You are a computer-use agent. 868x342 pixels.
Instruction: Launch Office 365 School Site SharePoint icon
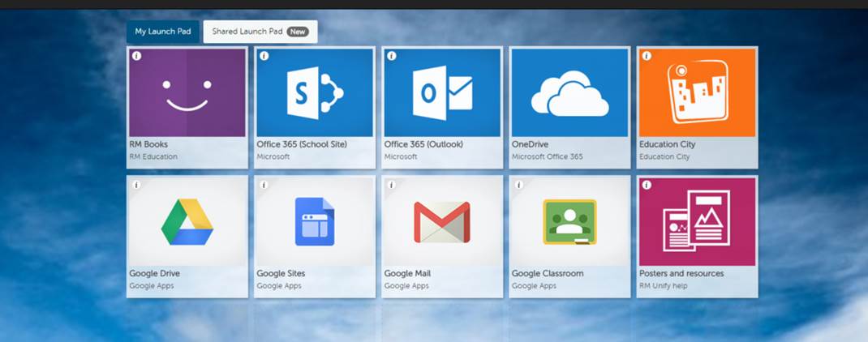tap(315, 92)
